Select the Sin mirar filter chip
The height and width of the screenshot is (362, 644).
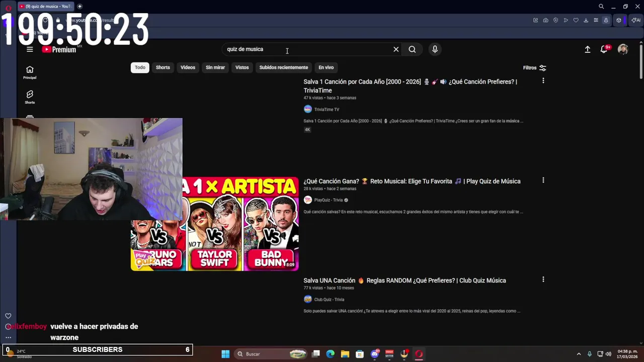tap(215, 67)
